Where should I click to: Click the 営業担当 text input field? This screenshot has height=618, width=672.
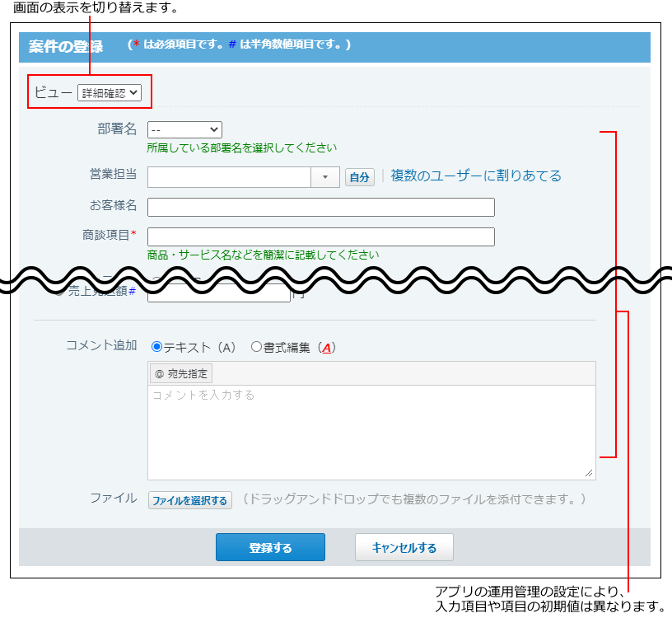tap(229, 177)
